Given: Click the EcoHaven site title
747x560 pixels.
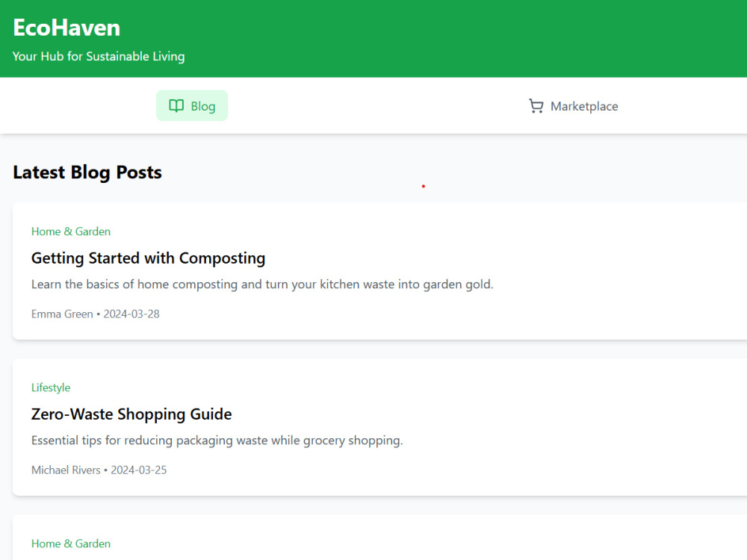Looking at the screenshot, I should point(66,28).
